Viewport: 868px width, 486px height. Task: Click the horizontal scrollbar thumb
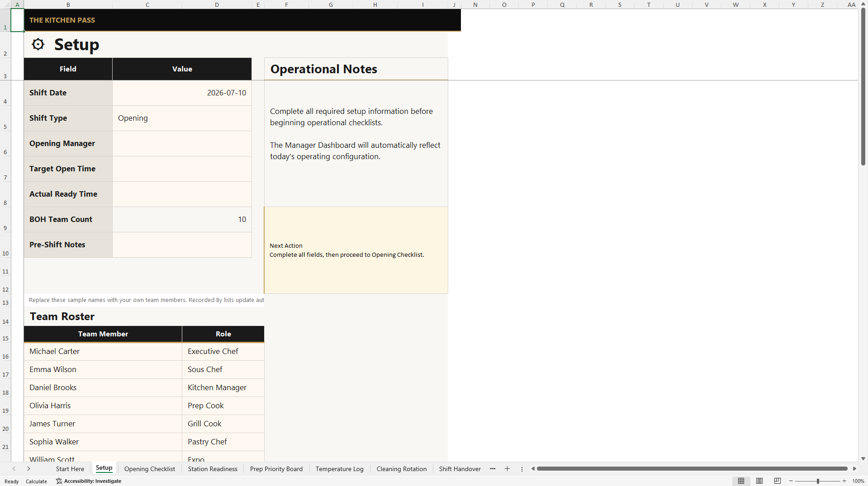pos(692,469)
